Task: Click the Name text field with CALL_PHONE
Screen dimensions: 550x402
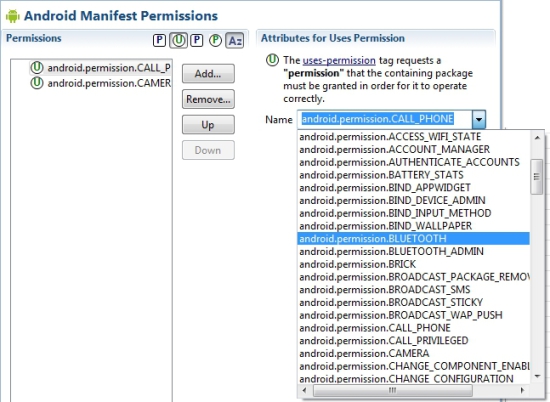Action: [x=385, y=119]
